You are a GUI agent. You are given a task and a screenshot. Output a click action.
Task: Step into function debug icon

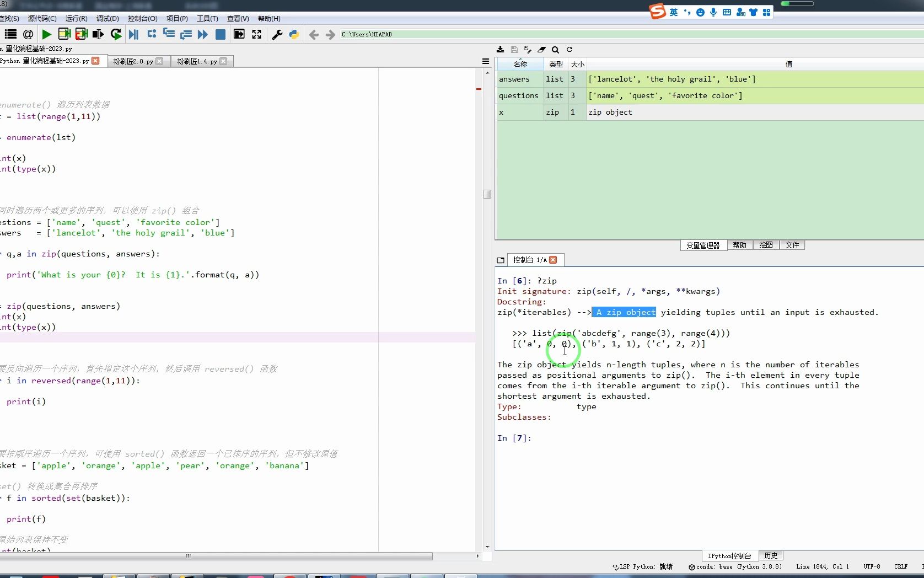pos(169,34)
